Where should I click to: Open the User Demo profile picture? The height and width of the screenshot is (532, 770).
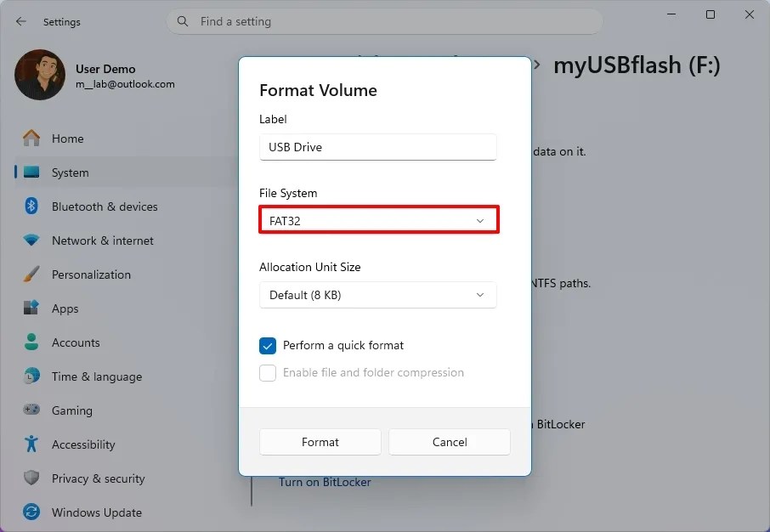[40, 75]
